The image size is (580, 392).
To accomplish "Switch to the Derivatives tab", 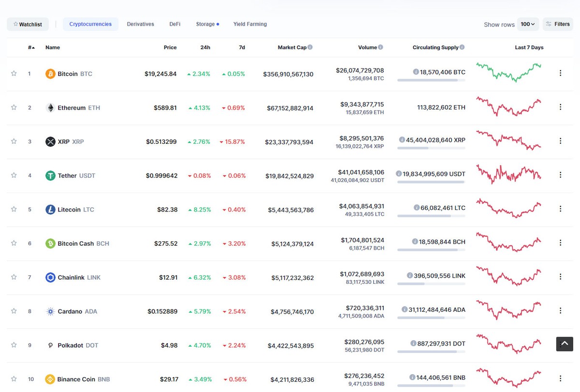I will (x=140, y=24).
